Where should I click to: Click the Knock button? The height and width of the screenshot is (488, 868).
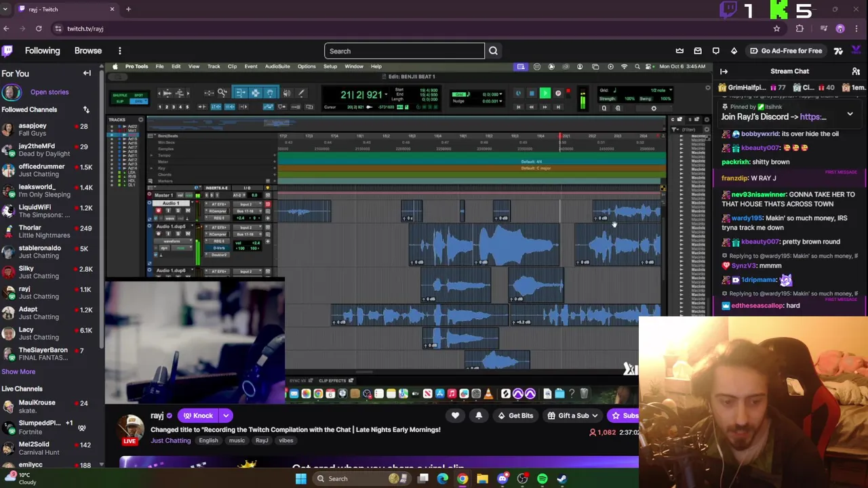click(197, 415)
